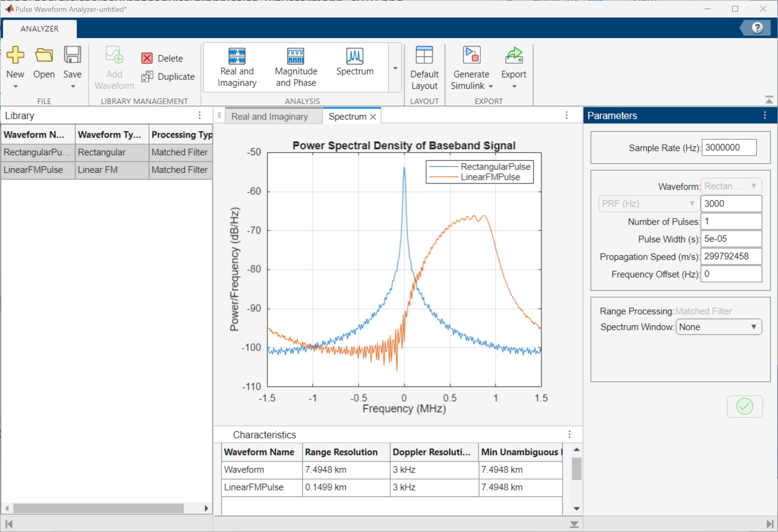Close the Spectrum tab
The width and height of the screenshot is (778, 532).
(x=373, y=117)
